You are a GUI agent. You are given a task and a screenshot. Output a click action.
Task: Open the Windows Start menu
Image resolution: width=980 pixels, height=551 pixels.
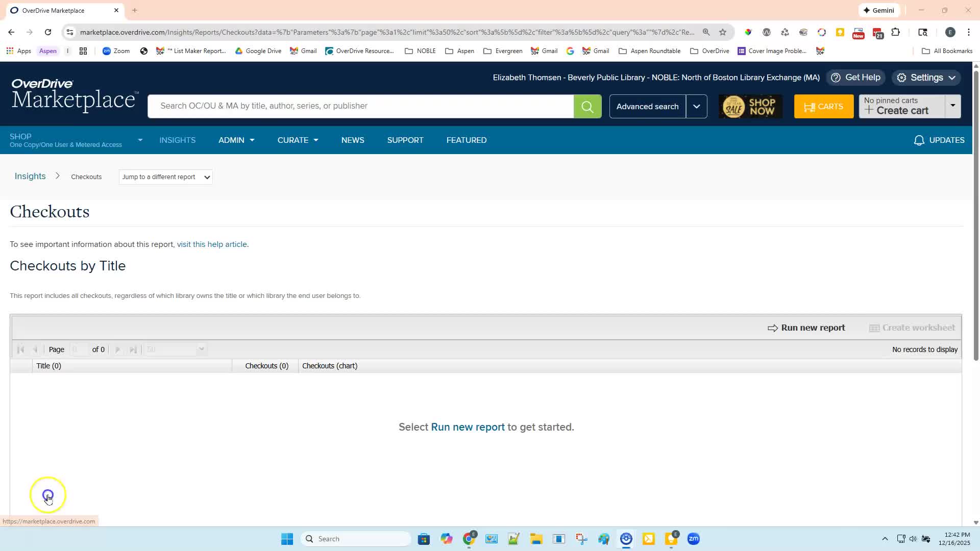pyautogui.click(x=287, y=539)
